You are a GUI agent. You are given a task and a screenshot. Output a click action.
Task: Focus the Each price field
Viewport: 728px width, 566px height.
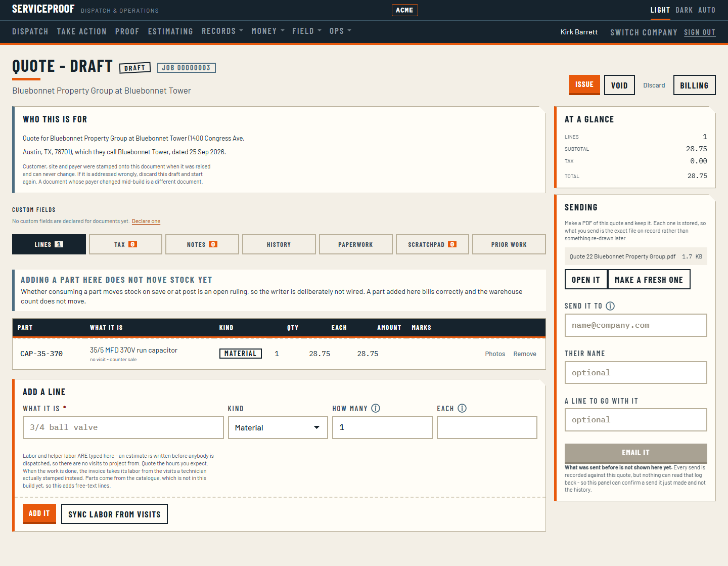(x=487, y=427)
